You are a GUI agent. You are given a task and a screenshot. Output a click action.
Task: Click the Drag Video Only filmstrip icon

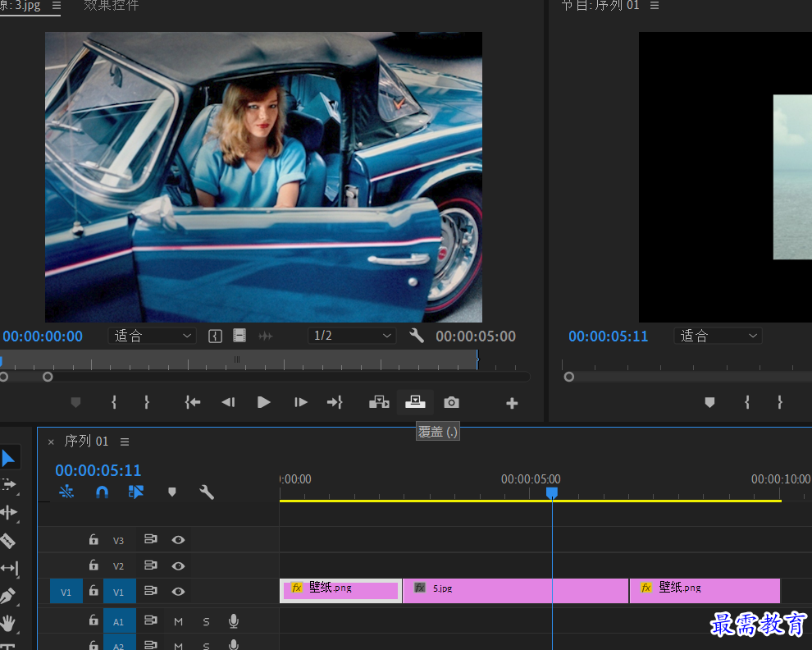(239, 336)
